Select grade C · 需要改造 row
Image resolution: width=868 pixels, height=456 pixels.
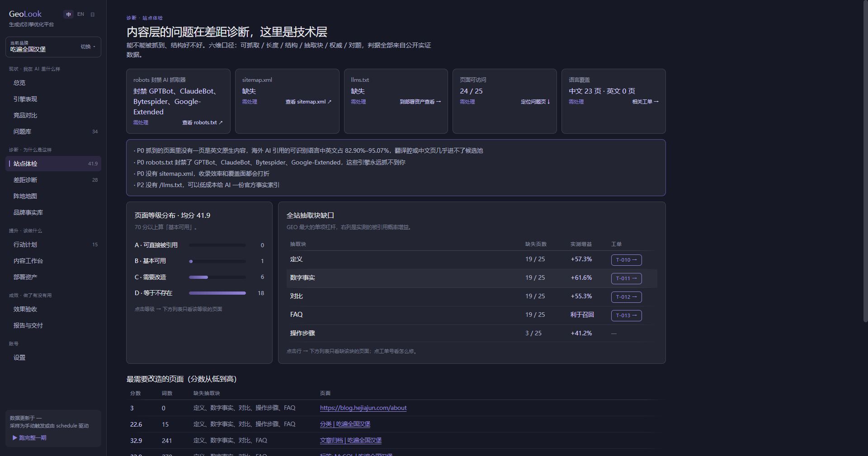[x=199, y=277]
